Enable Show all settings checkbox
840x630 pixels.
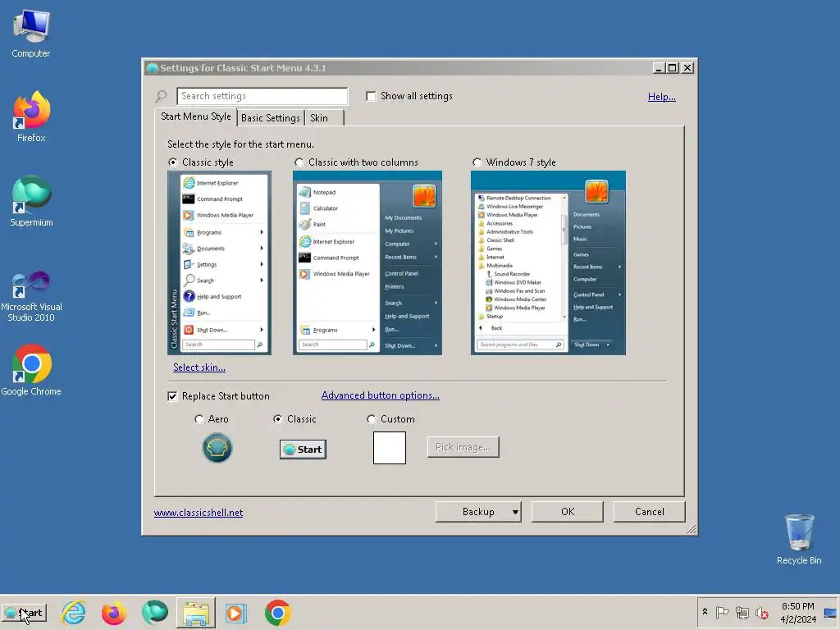pos(371,97)
